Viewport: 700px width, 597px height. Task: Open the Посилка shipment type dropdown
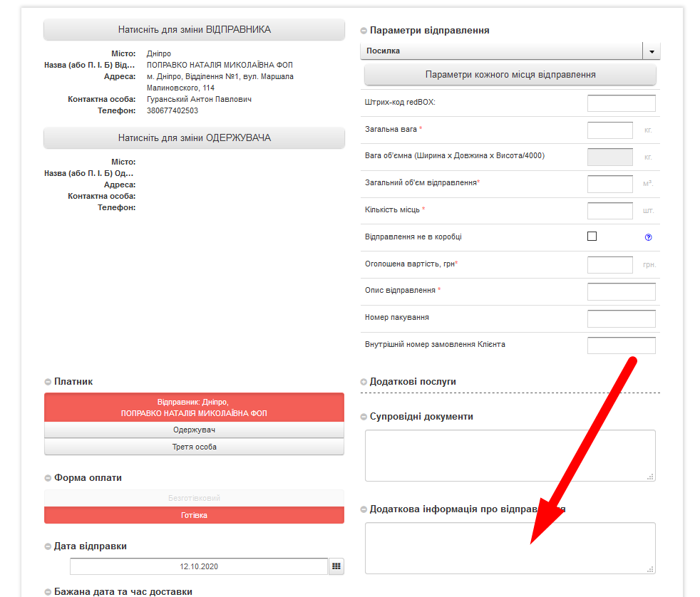click(652, 51)
